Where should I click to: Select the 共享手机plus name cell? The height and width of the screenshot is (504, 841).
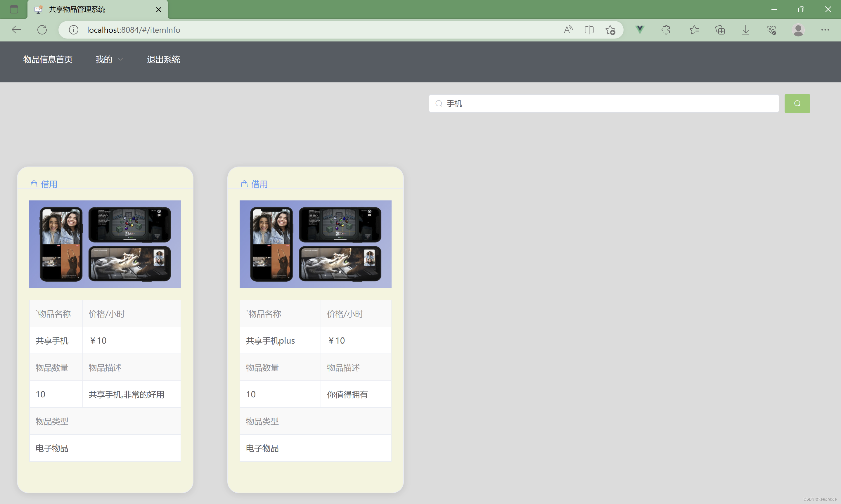coord(280,340)
